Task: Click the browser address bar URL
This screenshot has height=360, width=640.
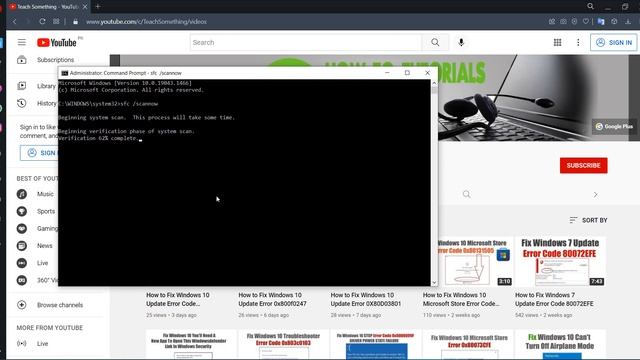Action: click(x=146, y=22)
